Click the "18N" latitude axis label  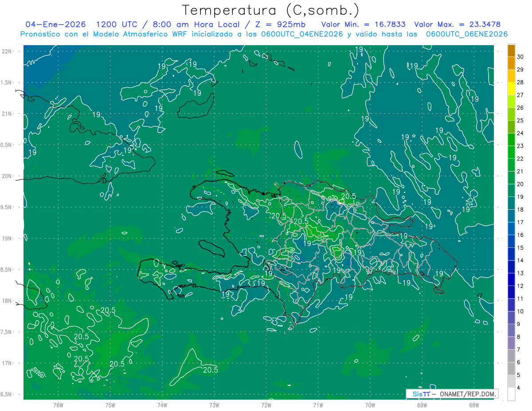7,301
